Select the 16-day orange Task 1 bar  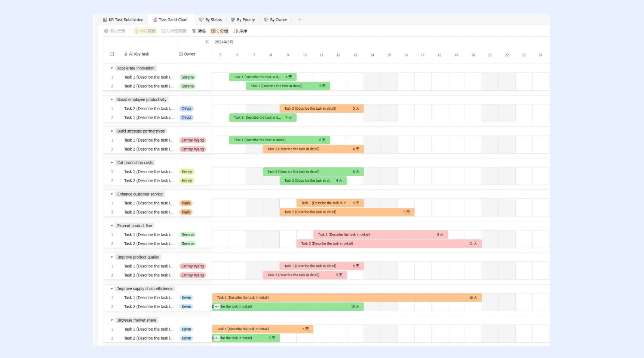(347, 298)
